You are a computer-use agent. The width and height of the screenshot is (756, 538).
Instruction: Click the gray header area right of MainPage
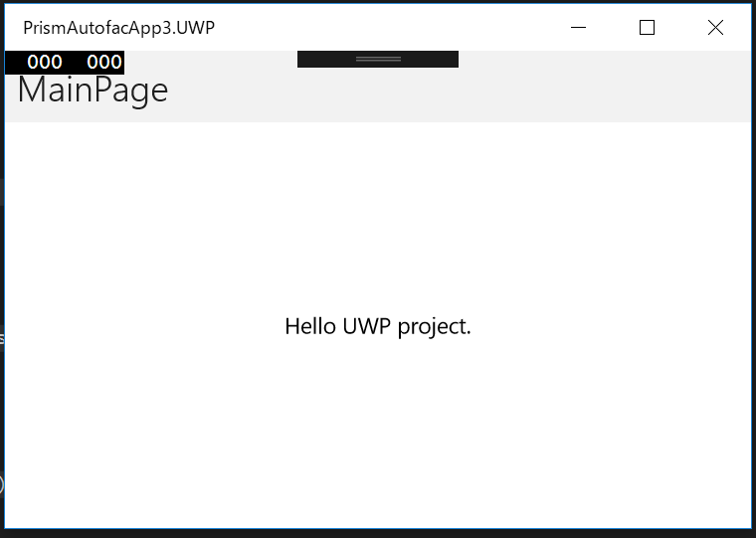click(497, 94)
